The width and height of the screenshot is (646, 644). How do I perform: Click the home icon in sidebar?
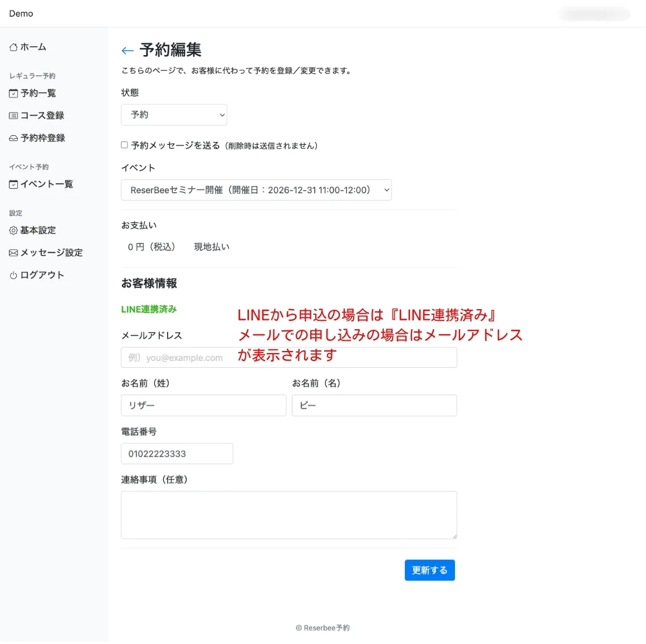pyautogui.click(x=13, y=47)
